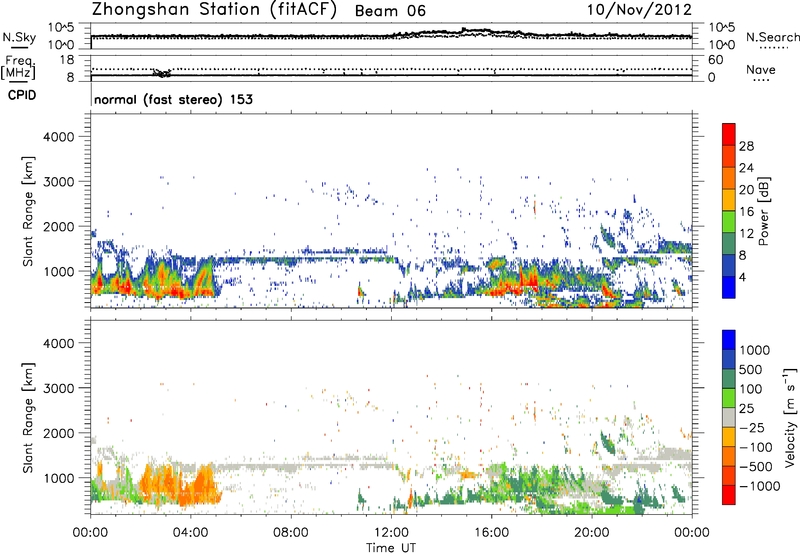Click 'Slant Range [km]' label of power panel
Image resolution: width=800 pixels, height=554 pixels.
pos(28,211)
